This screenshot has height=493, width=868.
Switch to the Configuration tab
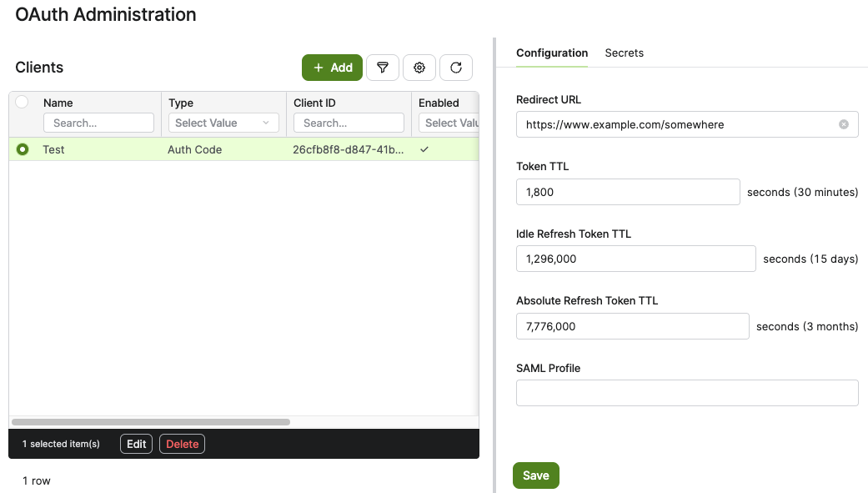tap(552, 53)
